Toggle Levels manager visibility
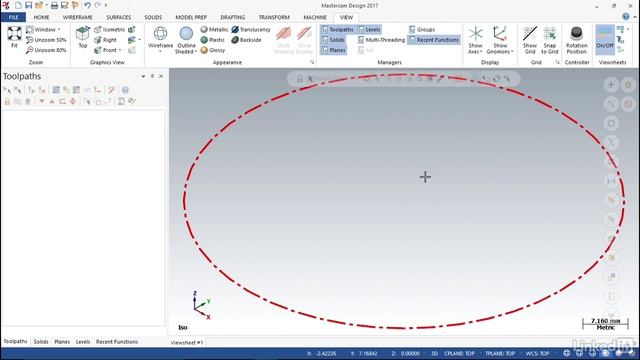 pyautogui.click(x=369, y=30)
